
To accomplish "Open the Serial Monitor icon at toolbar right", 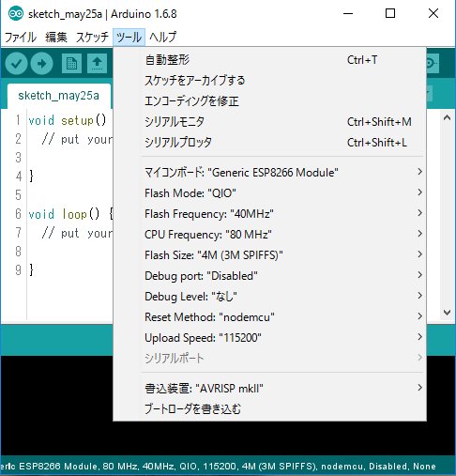I will click(x=433, y=64).
